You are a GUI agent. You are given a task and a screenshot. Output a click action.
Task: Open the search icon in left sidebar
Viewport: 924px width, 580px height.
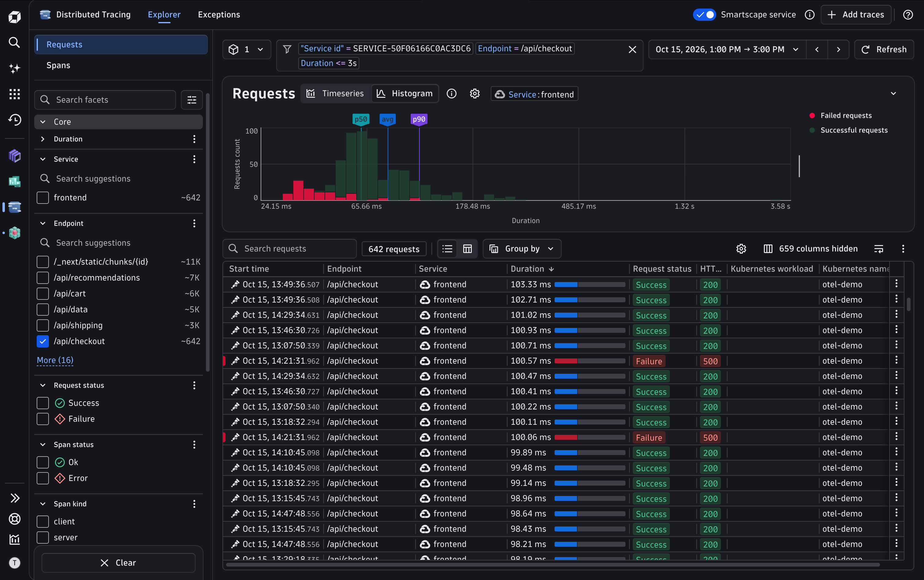pyautogui.click(x=14, y=42)
